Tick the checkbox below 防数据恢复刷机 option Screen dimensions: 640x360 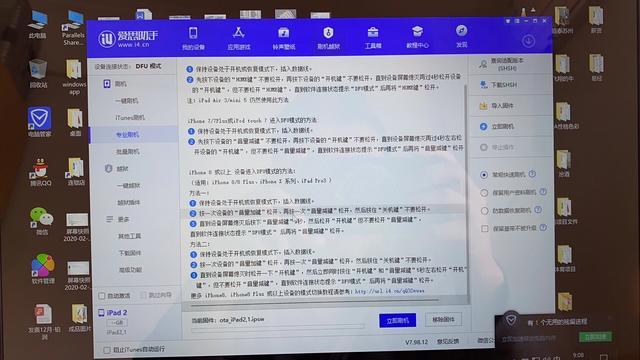[484, 229]
